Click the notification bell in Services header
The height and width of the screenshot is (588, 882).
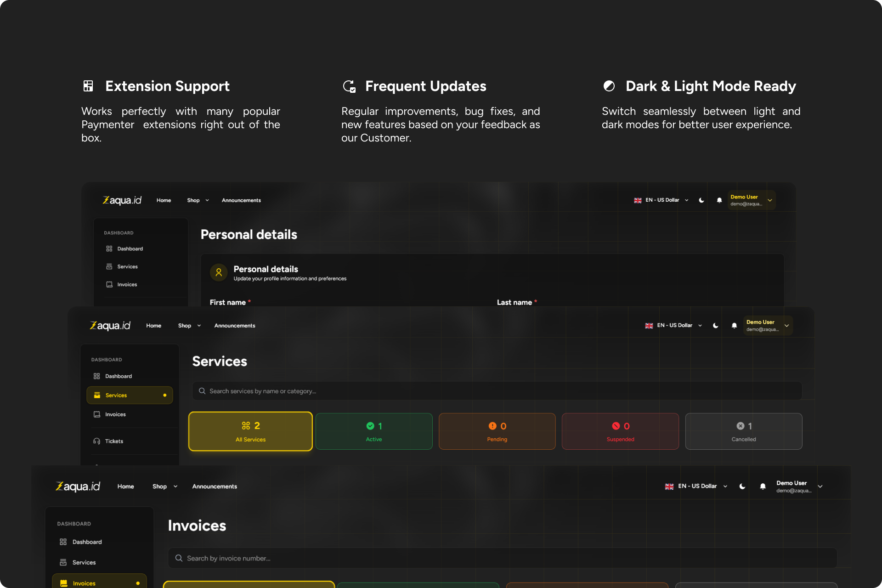[x=734, y=326]
